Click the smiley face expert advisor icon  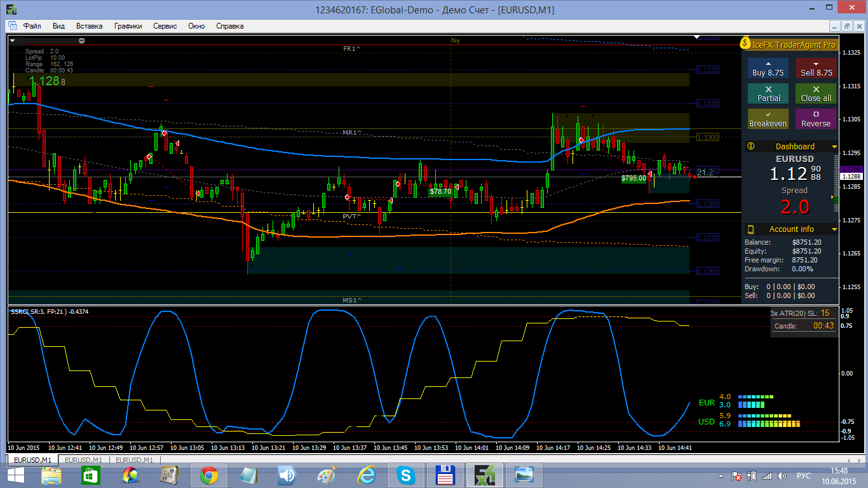(x=82, y=40)
